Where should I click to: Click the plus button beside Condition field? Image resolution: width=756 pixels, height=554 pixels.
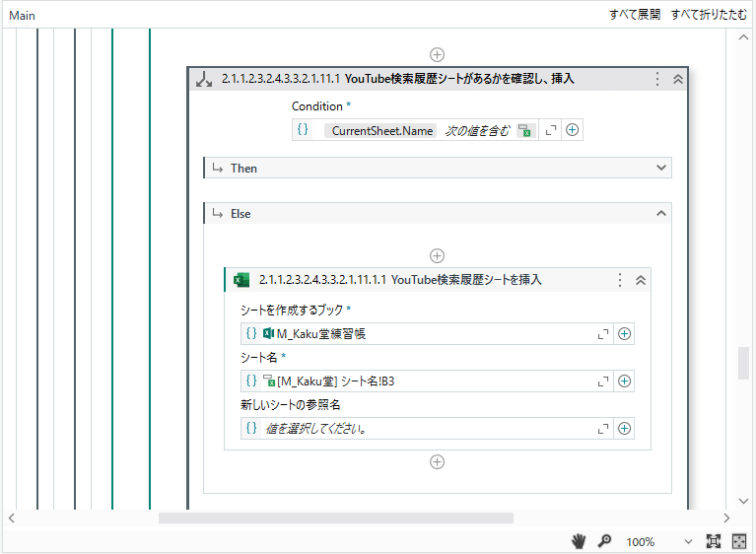point(573,130)
